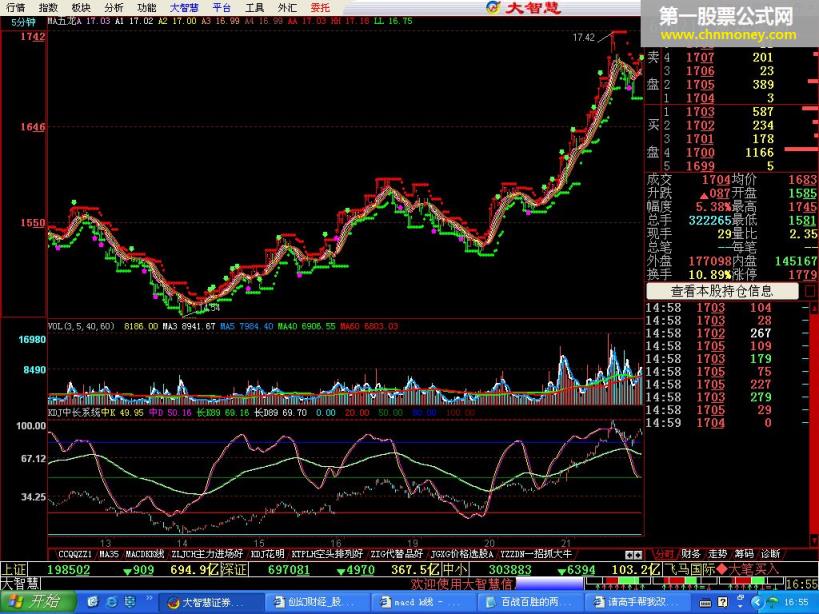Viewport: 819px width, 614px height.
Task: Switch to the CCQQZZ1 indicator tab
Action: click(75, 554)
